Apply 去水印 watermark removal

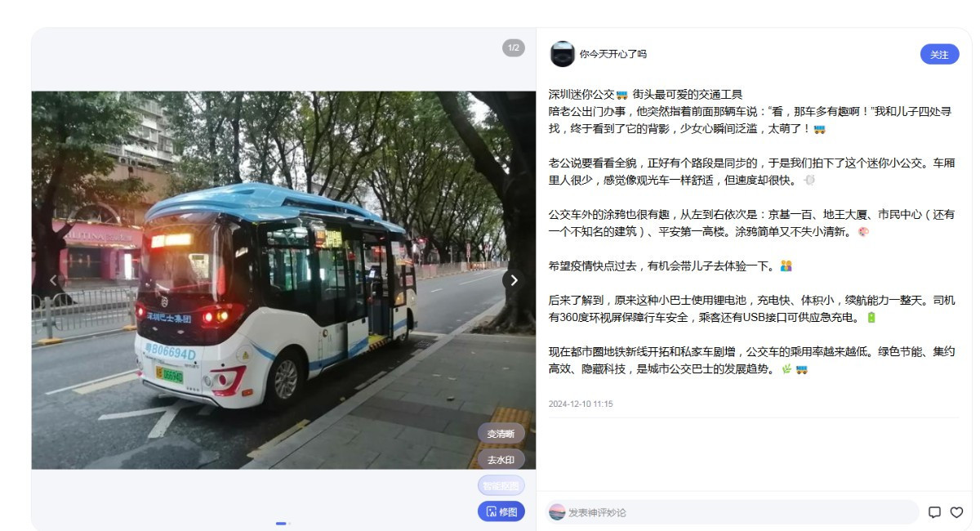501,459
